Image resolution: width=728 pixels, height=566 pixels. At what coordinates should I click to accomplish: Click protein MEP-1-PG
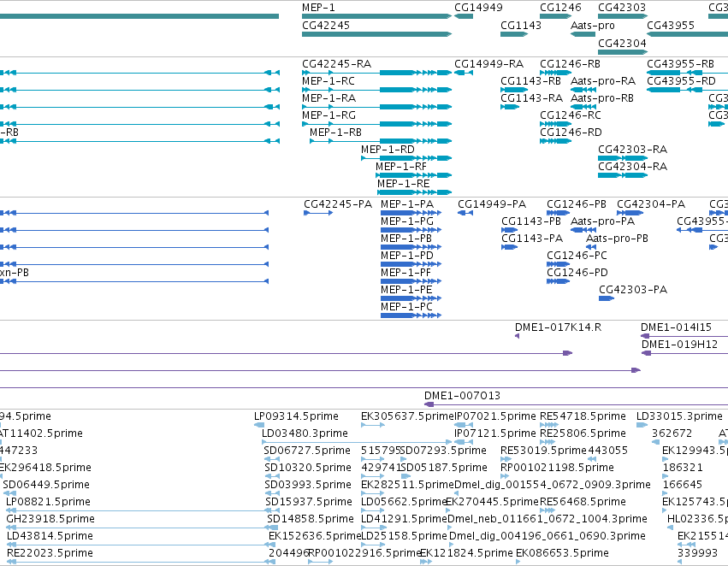[411, 230]
